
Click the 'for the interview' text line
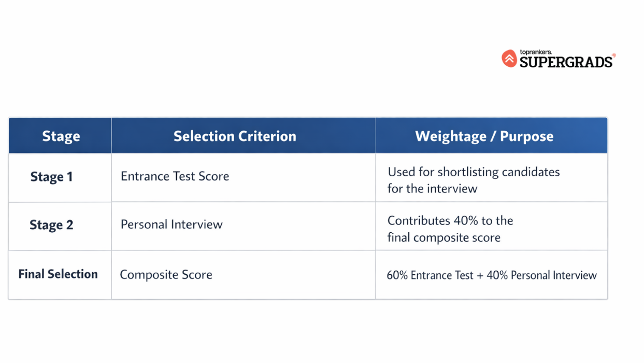point(432,189)
